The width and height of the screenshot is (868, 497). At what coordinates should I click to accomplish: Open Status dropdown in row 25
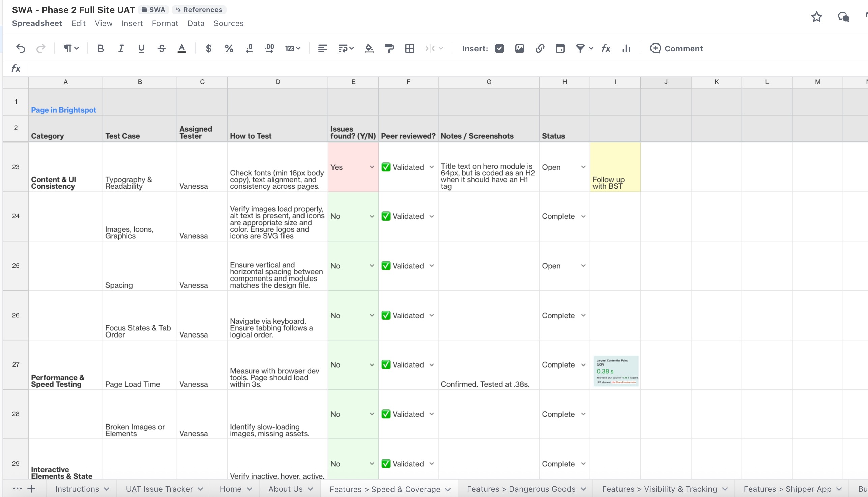(583, 266)
